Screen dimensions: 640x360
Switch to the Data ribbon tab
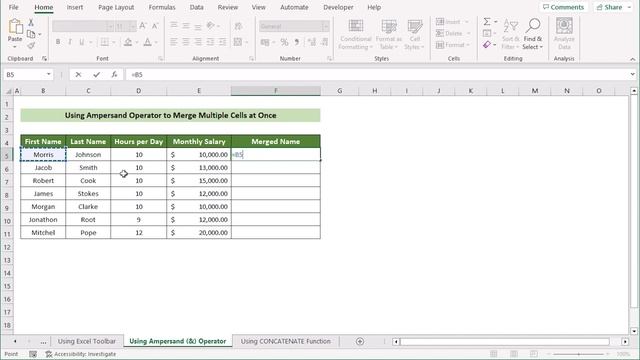point(196,7)
